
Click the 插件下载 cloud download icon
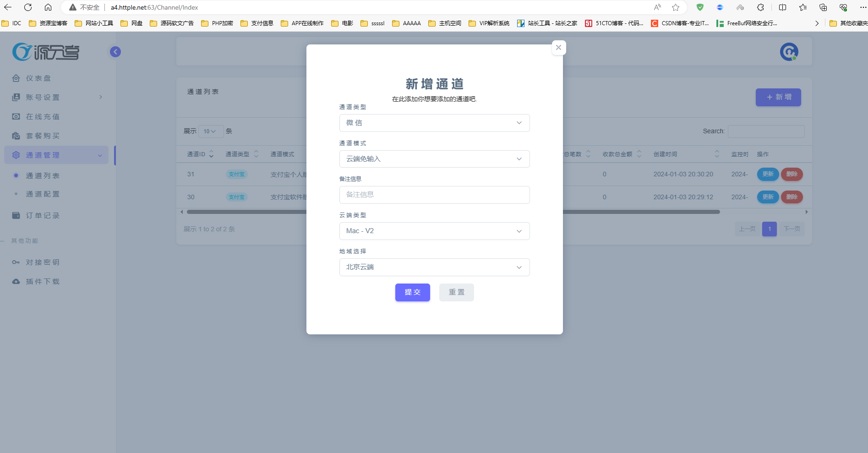pos(16,282)
